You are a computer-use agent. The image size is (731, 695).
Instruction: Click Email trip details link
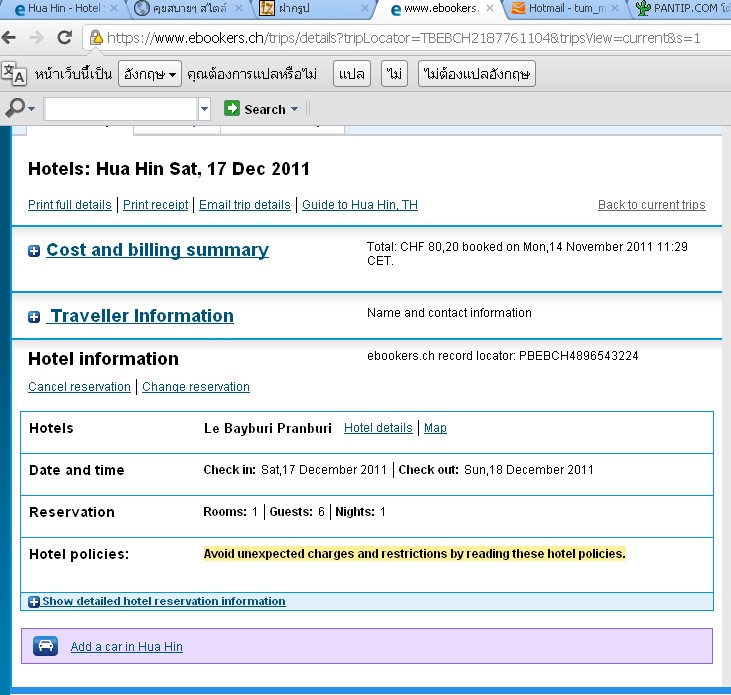pyautogui.click(x=245, y=205)
